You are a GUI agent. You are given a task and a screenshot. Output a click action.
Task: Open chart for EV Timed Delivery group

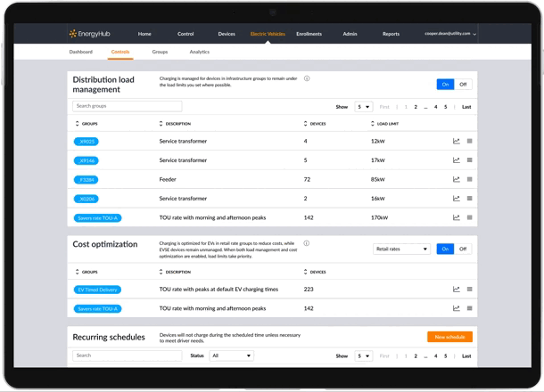pyautogui.click(x=457, y=289)
